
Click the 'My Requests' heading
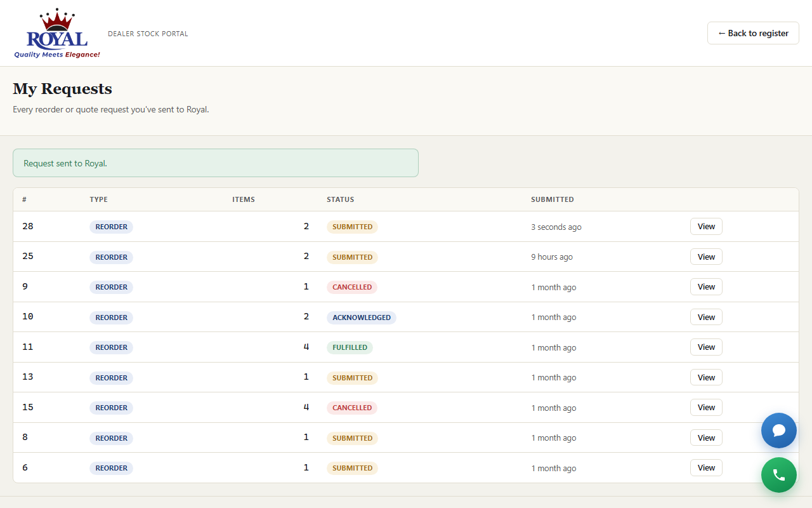click(62, 89)
